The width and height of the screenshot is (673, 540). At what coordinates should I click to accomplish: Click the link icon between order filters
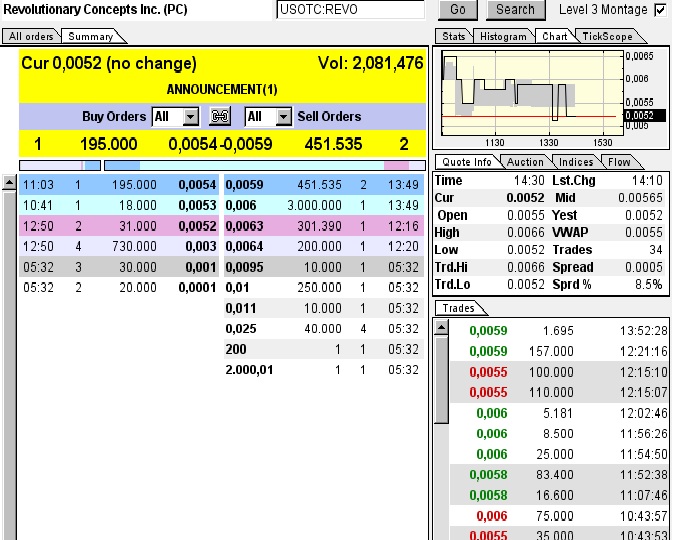(x=220, y=116)
